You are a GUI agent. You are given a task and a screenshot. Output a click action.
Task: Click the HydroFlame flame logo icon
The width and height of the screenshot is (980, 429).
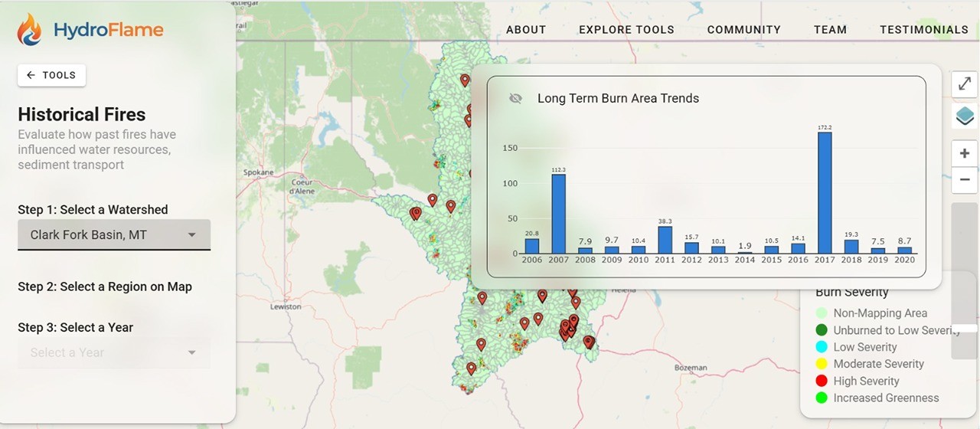click(31, 30)
